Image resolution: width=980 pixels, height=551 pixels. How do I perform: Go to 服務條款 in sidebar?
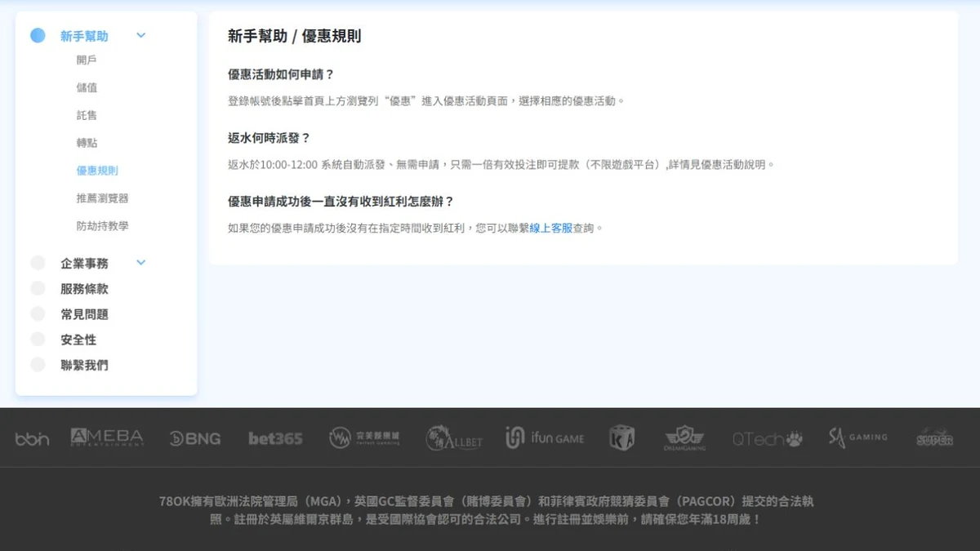tap(84, 288)
